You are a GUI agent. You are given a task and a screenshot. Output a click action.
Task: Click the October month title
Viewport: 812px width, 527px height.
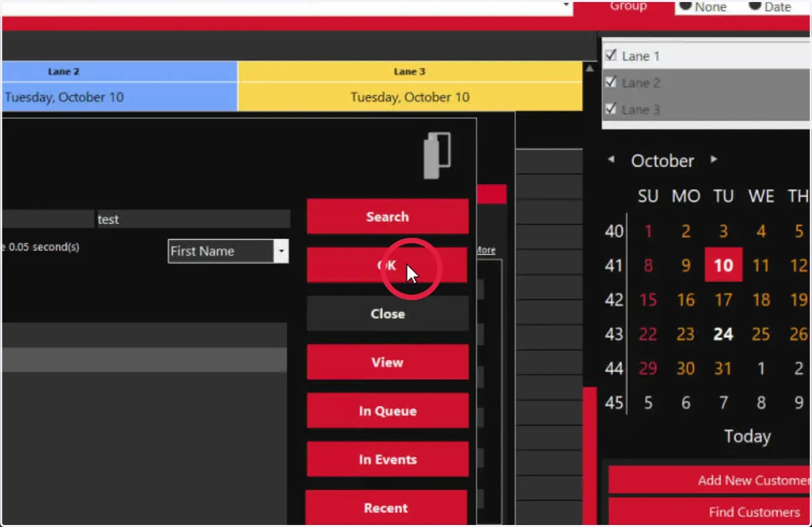pos(662,160)
